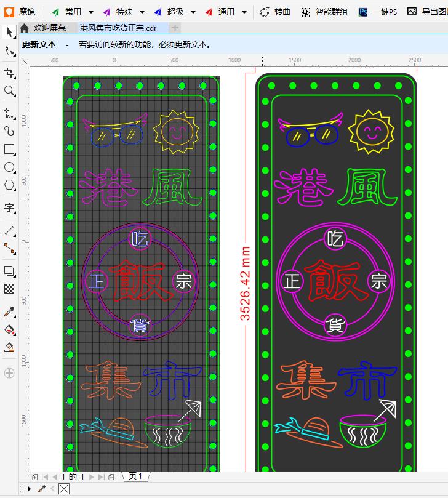This screenshot has width=448, height=498.
Task: Select the 3526.42 mm dimension label
Action: click(x=245, y=283)
